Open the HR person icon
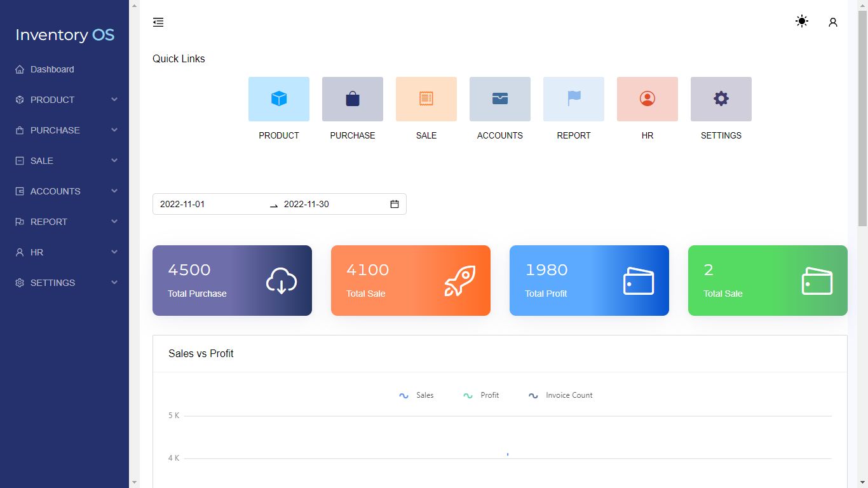 [647, 99]
